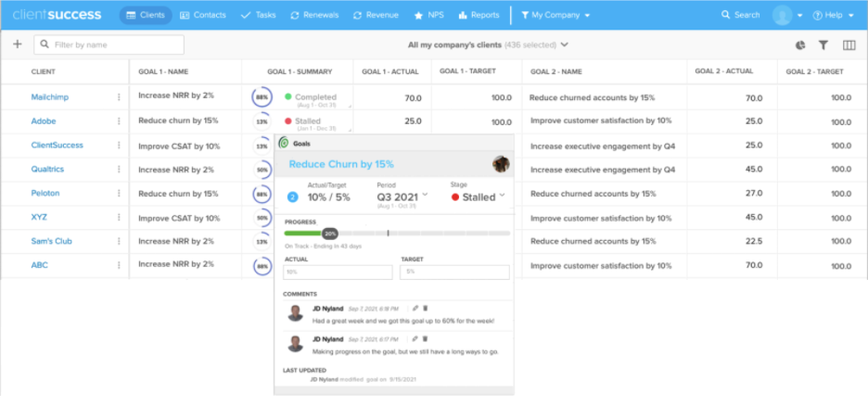
Task: Edit the second JD Nyland comment pencil icon
Action: tap(415, 338)
